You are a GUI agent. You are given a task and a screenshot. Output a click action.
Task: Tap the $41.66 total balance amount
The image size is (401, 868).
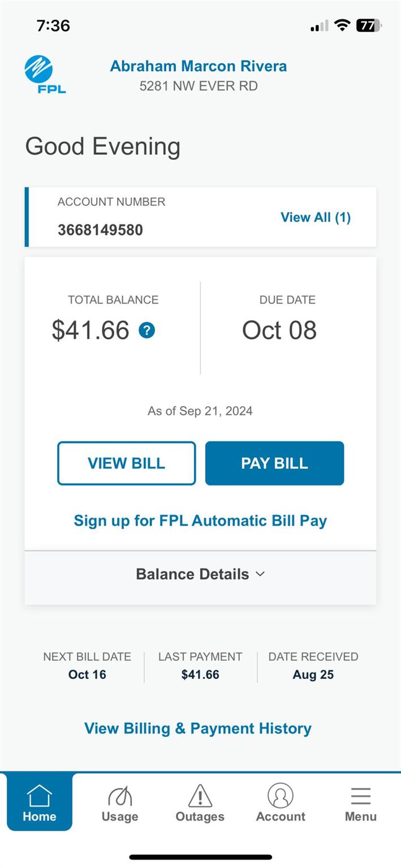point(90,331)
